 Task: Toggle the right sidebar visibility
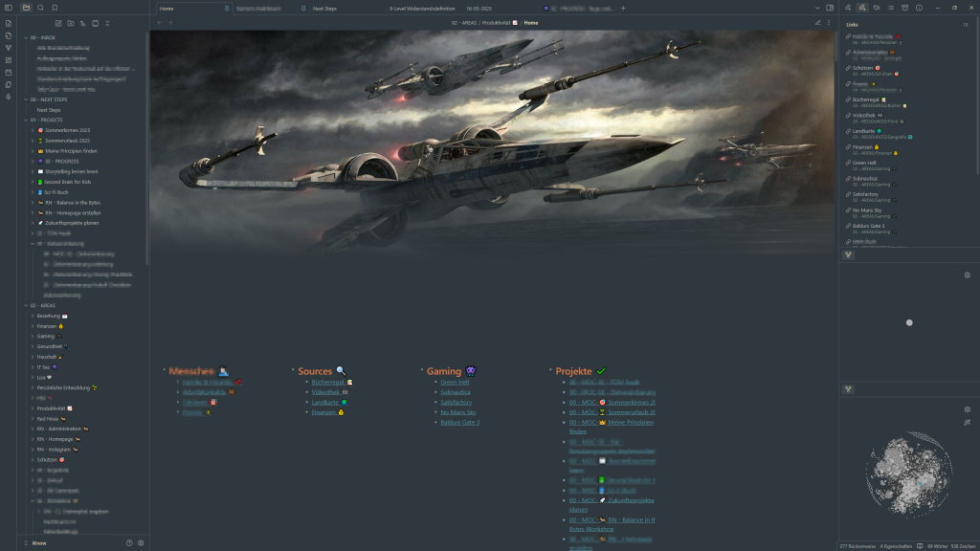831,8
